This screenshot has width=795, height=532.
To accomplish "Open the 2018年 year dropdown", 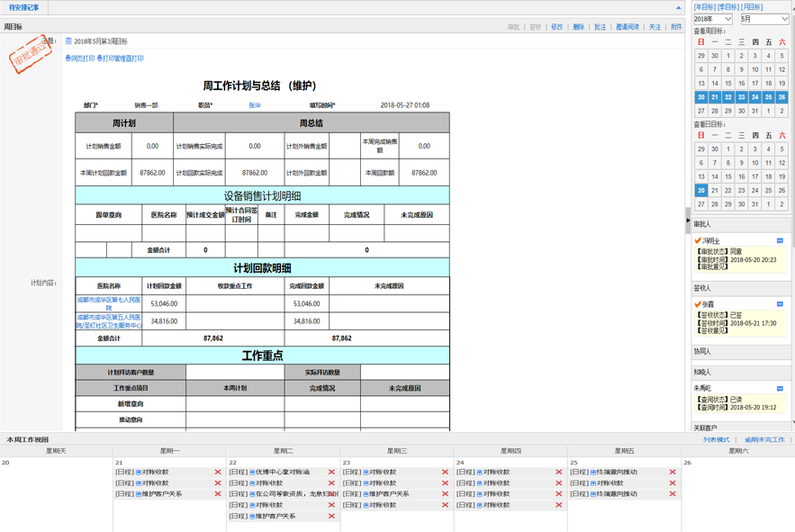I will pyautogui.click(x=713, y=19).
